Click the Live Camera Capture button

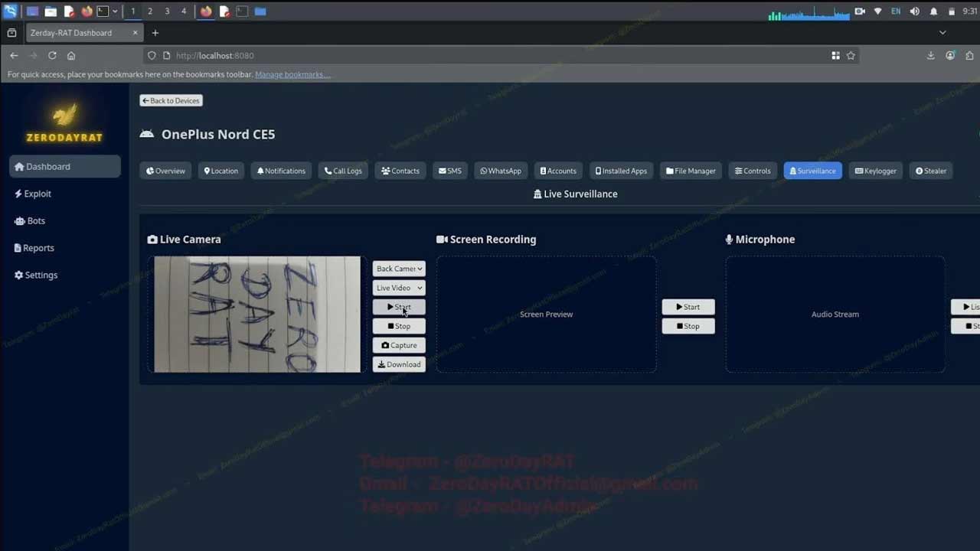399,345
